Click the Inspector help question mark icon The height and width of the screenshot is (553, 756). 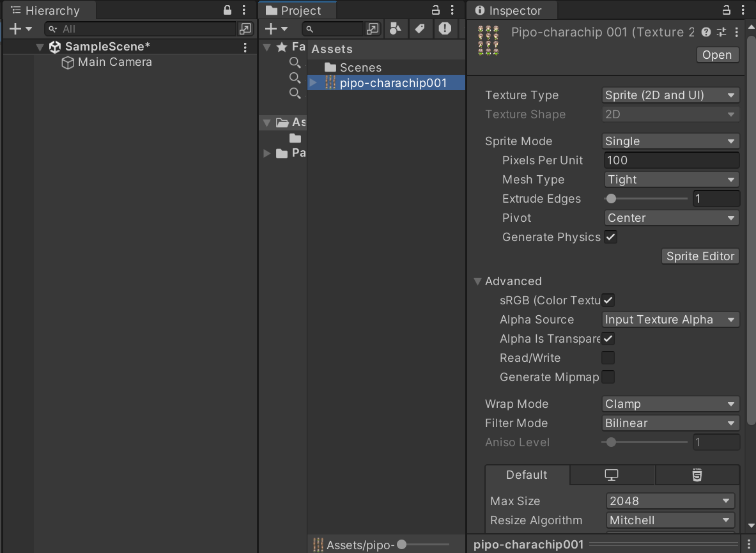click(x=706, y=33)
